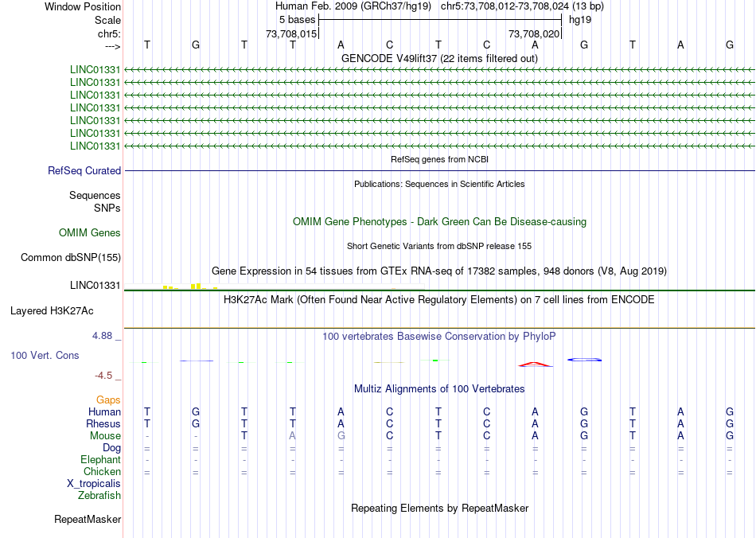Open Short Genetic Variants from dbSNP release 155

pyautogui.click(x=439, y=247)
